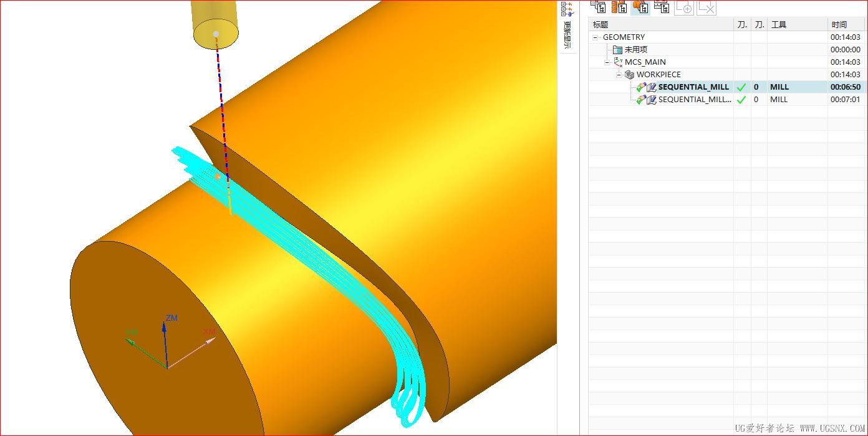
Task: Click the MCS_MAIN coordinate system icon
Action: [x=619, y=62]
